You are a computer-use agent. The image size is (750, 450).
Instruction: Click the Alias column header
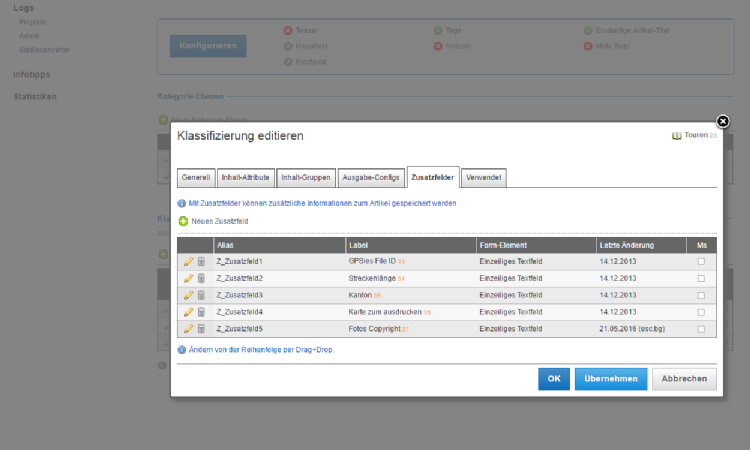pos(226,245)
